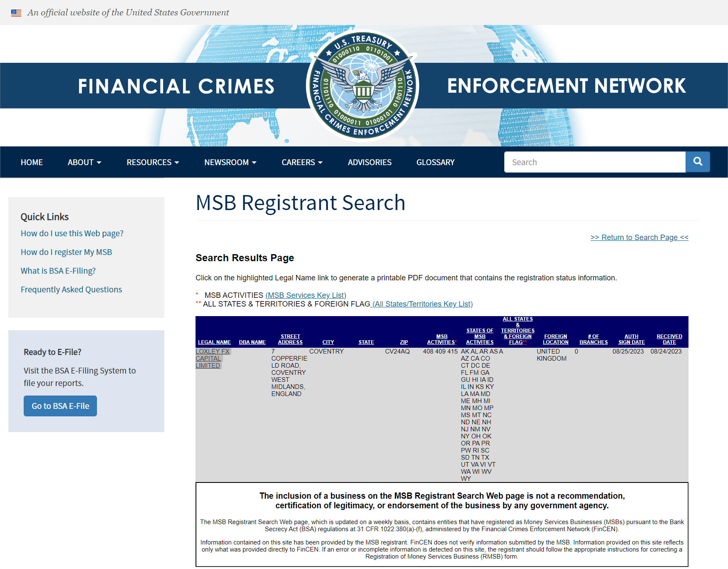Sort by # OF BRANCHES column header
The image size is (728, 569).
click(594, 339)
